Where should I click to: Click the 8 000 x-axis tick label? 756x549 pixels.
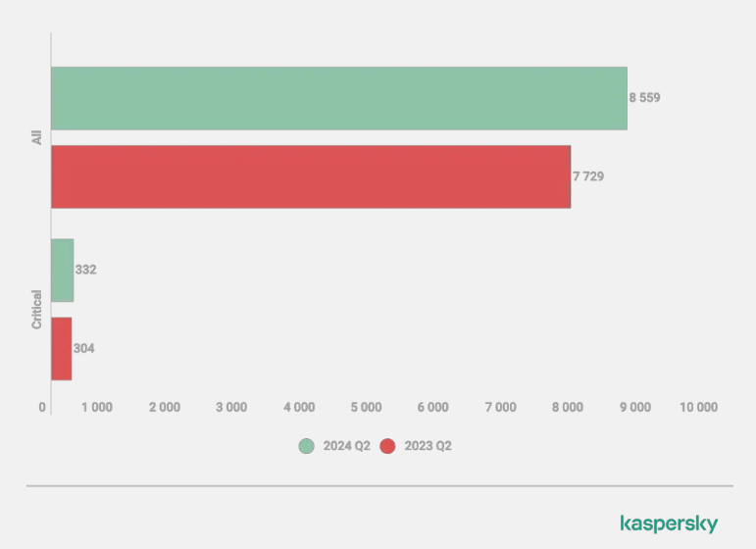click(x=567, y=408)
